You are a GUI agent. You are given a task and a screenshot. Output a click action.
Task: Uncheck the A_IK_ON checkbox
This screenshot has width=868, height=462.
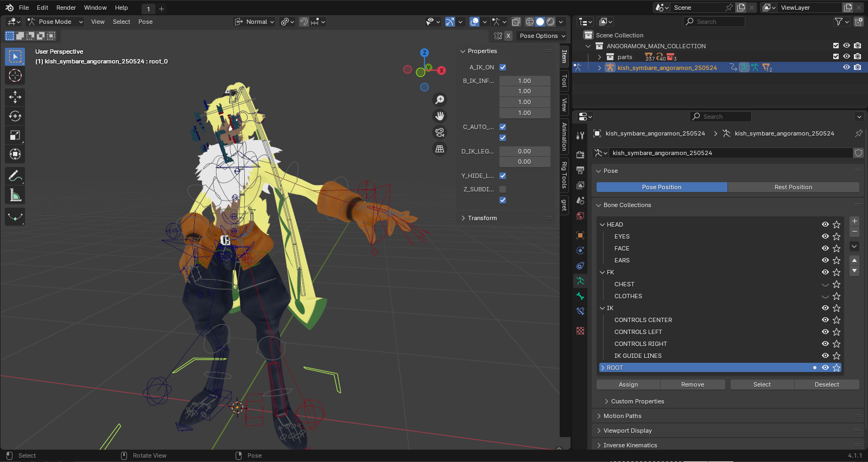tap(503, 67)
